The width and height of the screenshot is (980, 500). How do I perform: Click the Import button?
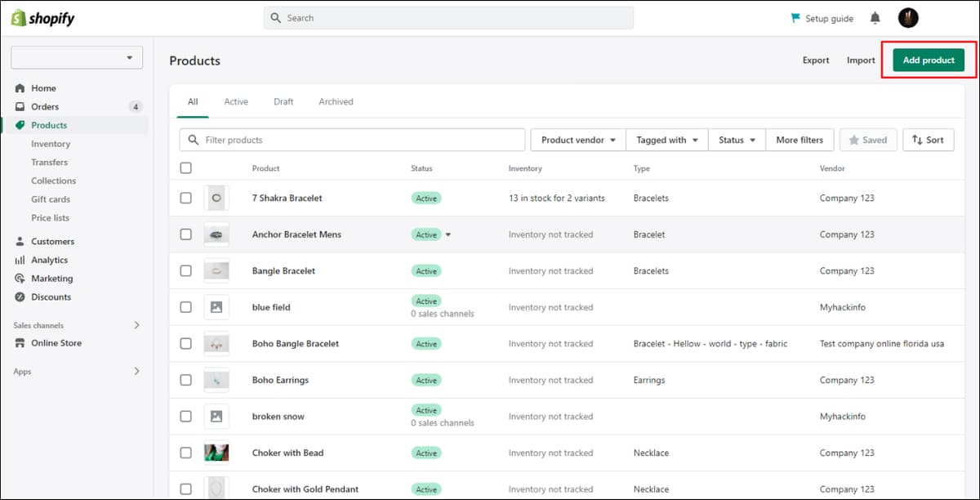point(861,60)
